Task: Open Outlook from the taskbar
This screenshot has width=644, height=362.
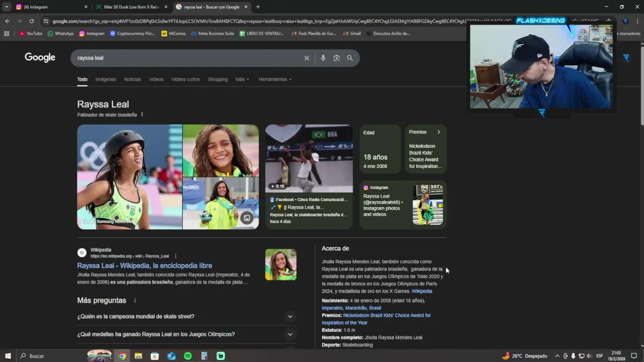Action: tap(171, 356)
